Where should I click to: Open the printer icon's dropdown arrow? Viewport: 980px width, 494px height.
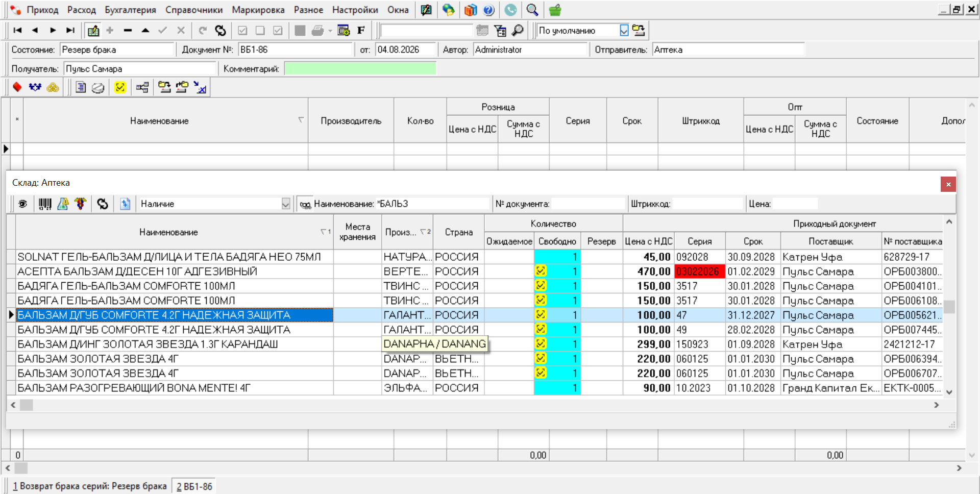[x=330, y=31]
